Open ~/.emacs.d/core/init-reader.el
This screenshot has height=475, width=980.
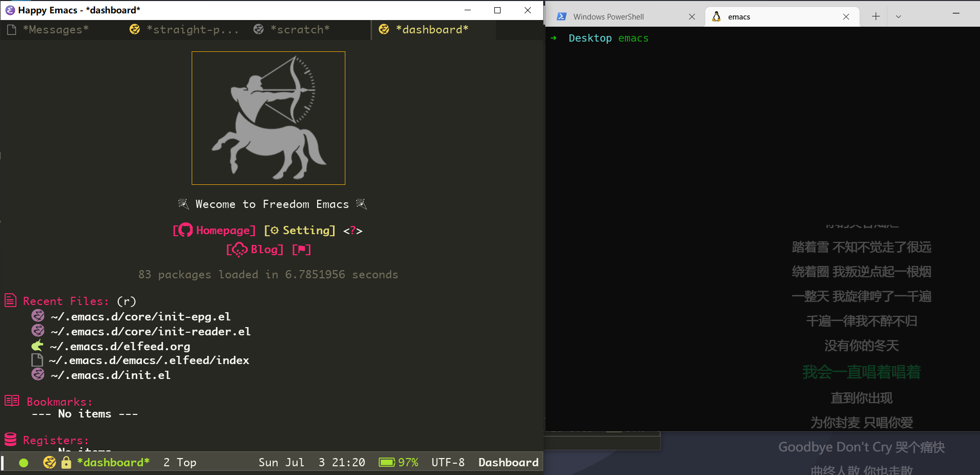[x=151, y=332]
